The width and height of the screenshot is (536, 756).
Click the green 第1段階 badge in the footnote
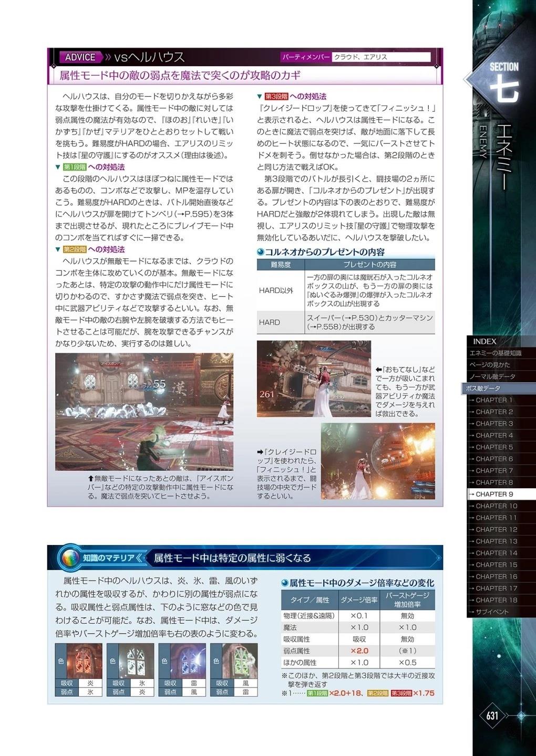(x=317, y=693)
